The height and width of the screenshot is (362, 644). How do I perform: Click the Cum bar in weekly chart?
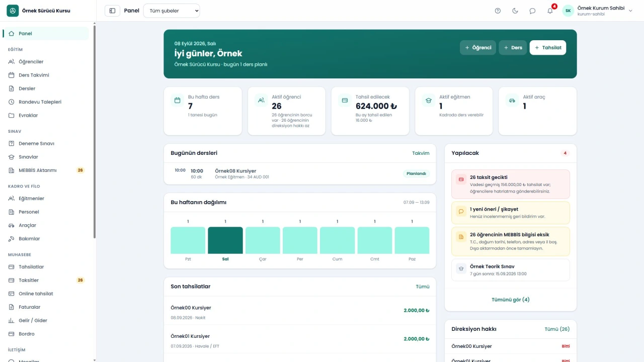[337, 240]
